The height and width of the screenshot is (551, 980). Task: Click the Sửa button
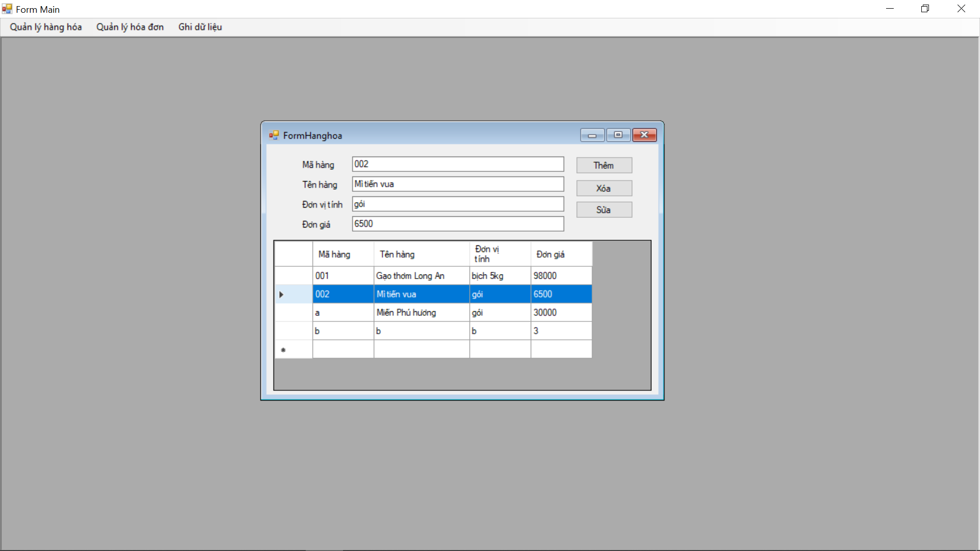click(x=604, y=210)
